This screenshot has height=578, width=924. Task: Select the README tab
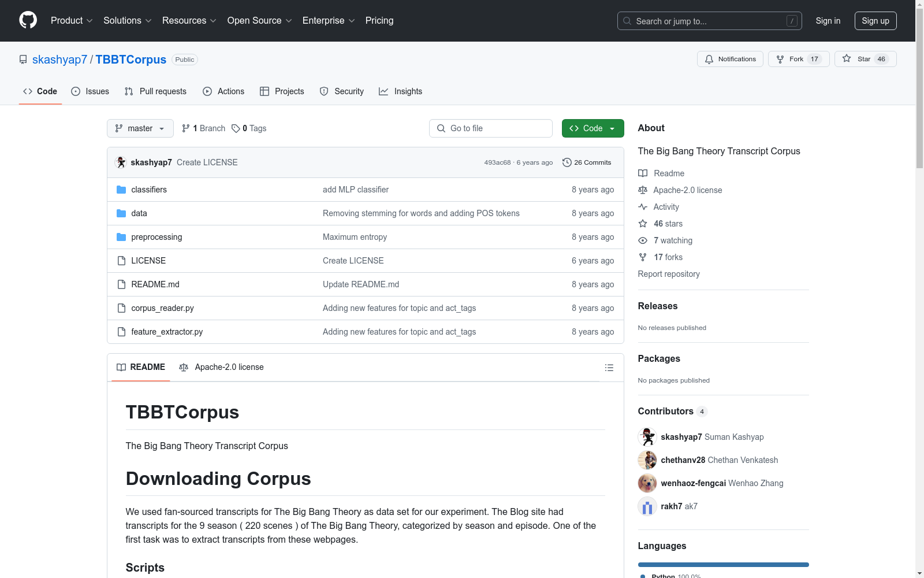click(x=141, y=367)
